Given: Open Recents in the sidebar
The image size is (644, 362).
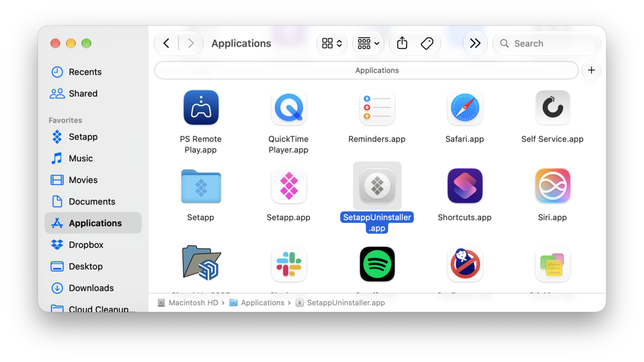Looking at the screenshot, I should [93, 72].
